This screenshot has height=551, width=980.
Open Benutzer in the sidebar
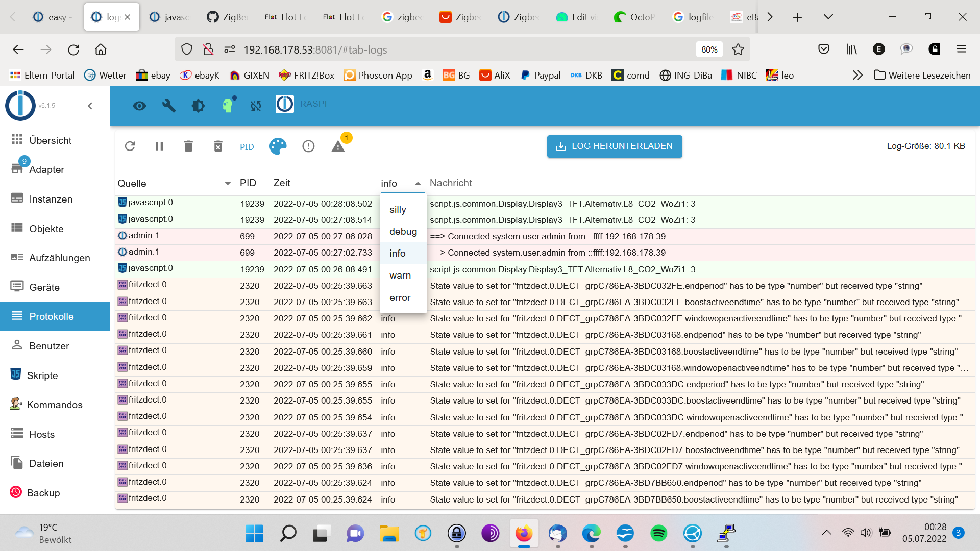click(x=55, y=346)
